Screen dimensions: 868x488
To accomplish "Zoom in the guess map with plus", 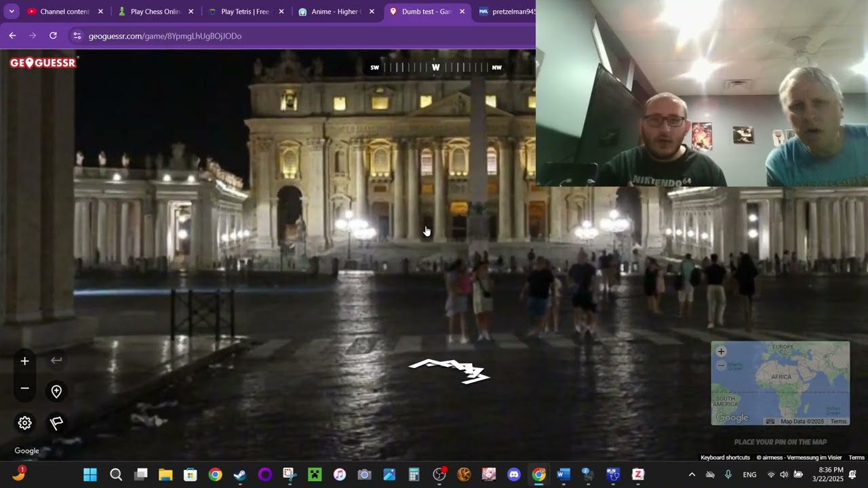I will (721, 351).
